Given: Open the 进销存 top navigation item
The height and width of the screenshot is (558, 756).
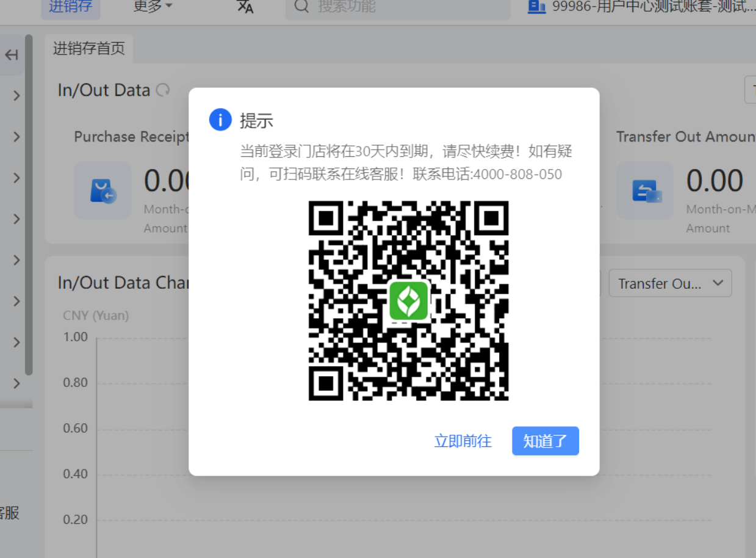Looking at the screenshot, I should pyautogui.click(x=71, y=7).
